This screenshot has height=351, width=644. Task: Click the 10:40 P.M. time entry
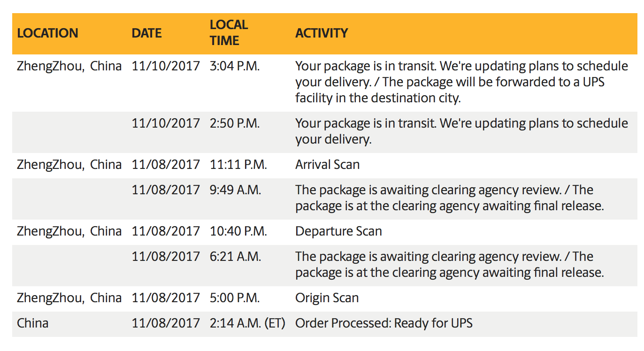click(x=238, y=231)
